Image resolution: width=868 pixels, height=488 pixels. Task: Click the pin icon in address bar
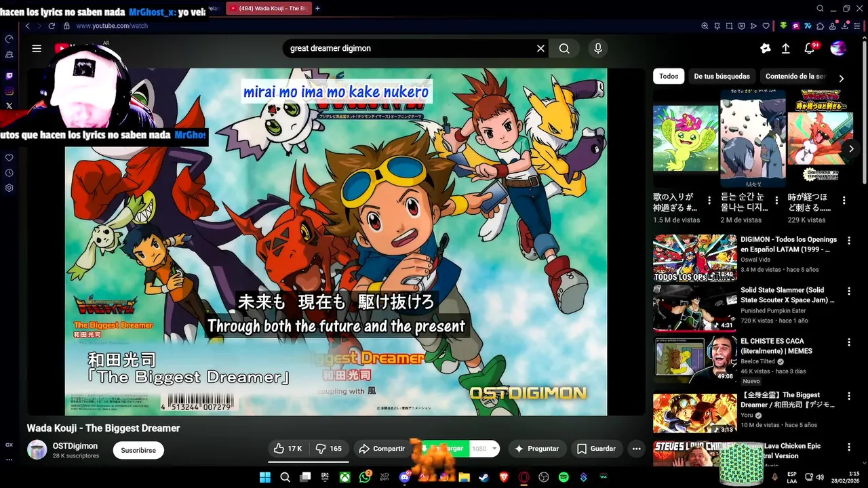717,26
